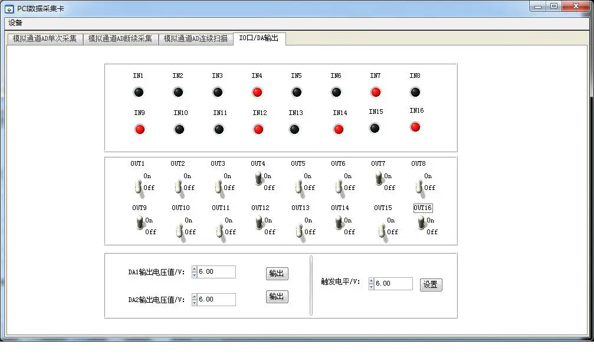Click the red IN14 indicator LED
Viewport: 594px width, 364px height.
point(339,129)
